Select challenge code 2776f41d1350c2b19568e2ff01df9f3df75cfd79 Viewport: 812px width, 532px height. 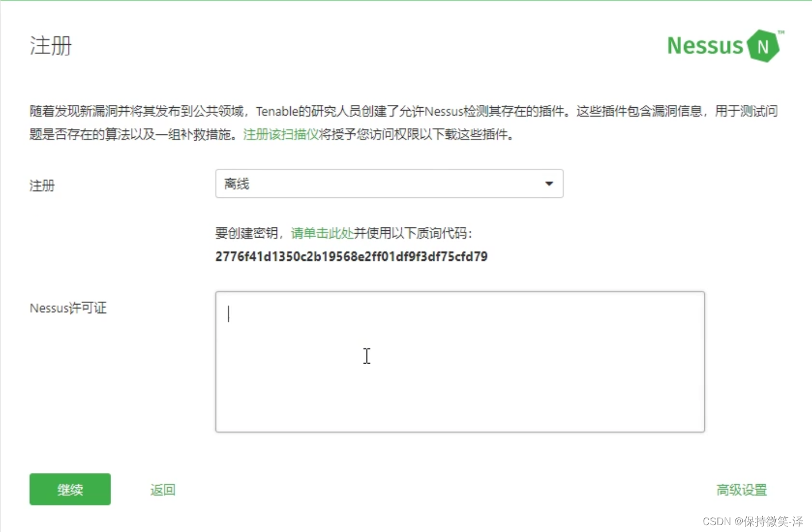point(351,256)
